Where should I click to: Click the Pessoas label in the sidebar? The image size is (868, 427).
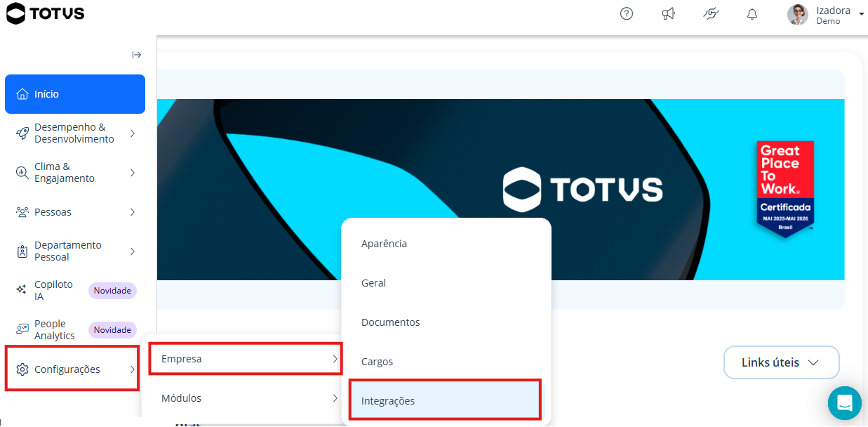(53, 212)
